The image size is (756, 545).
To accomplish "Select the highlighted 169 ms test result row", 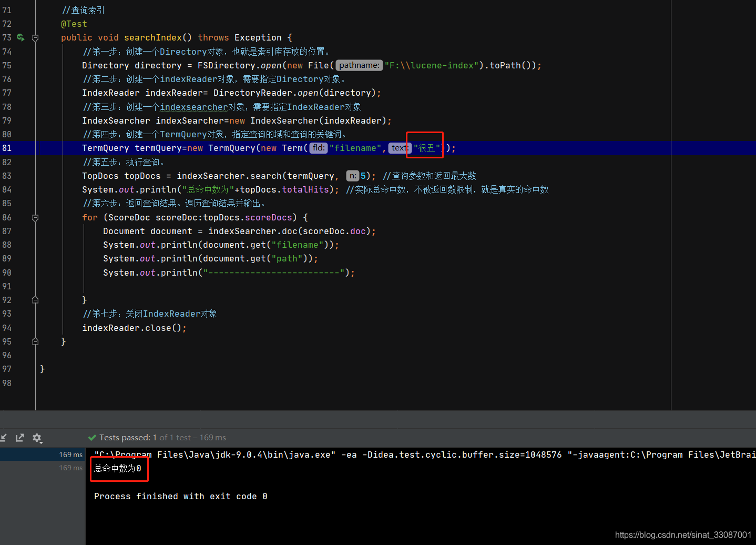I will pos(43,455).
